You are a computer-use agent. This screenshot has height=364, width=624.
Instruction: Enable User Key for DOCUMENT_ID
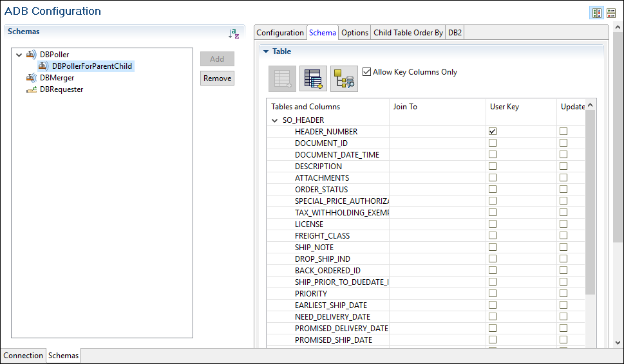point(493,143)
